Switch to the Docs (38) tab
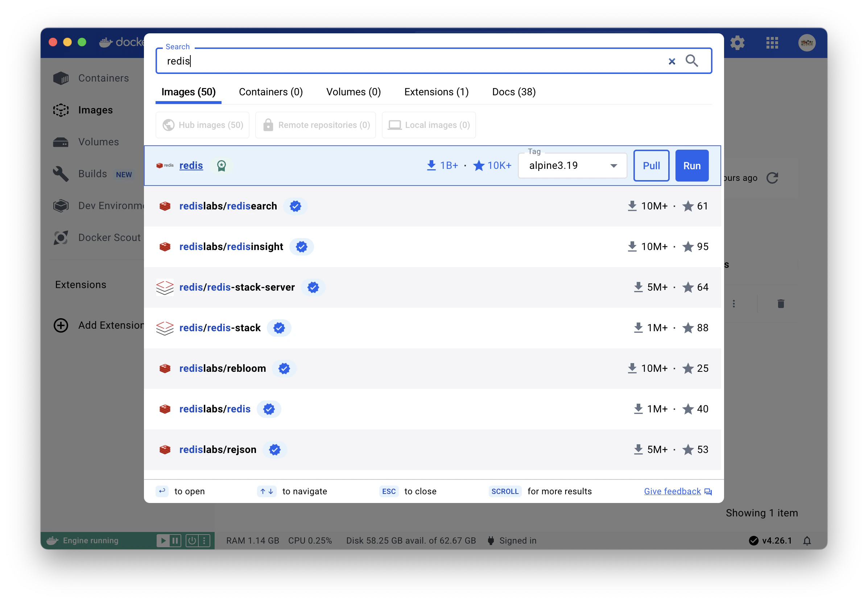The image size is (868, 603). click(513, 92)
